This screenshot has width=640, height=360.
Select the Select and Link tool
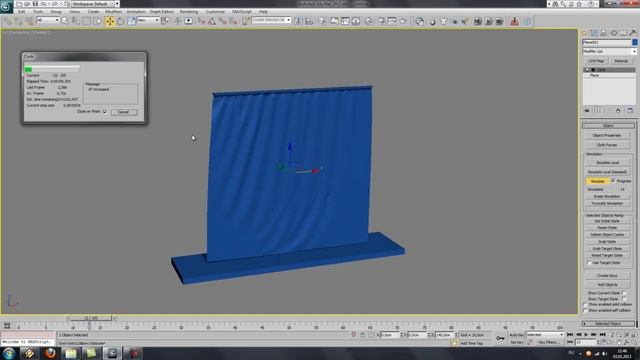coord(8,21)
